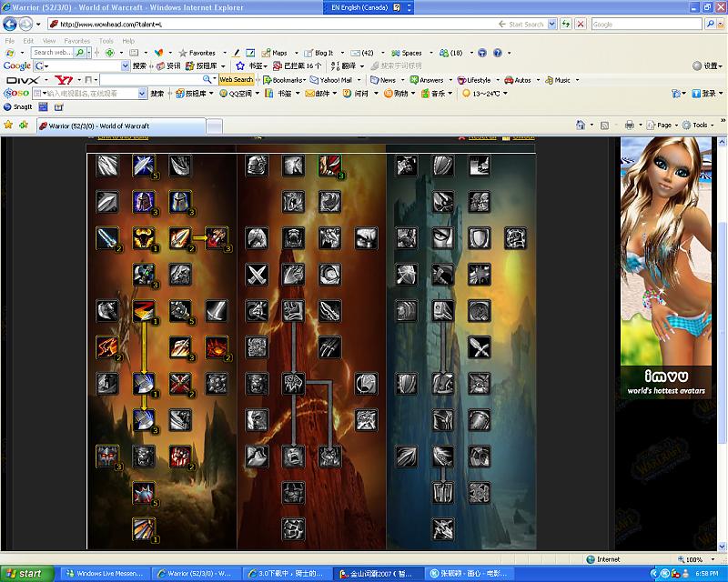The width and height of the screenshot is (728, 582).
Task: Click the Print icon in command bar
Action: click(630, 125)
